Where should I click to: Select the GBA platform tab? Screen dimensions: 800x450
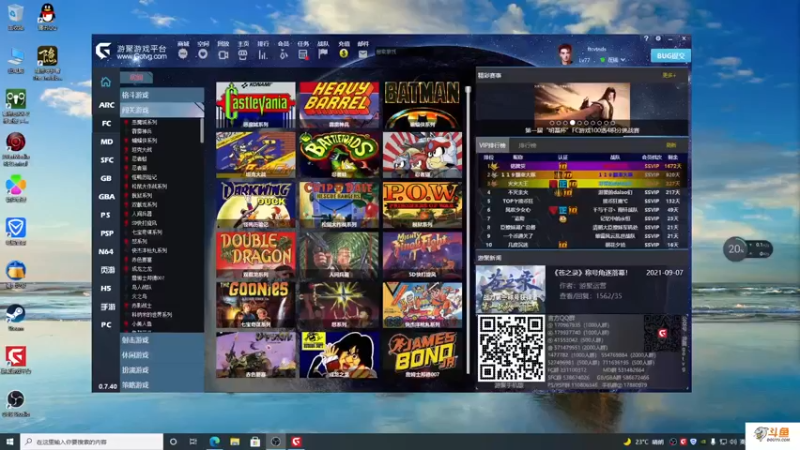106,196
